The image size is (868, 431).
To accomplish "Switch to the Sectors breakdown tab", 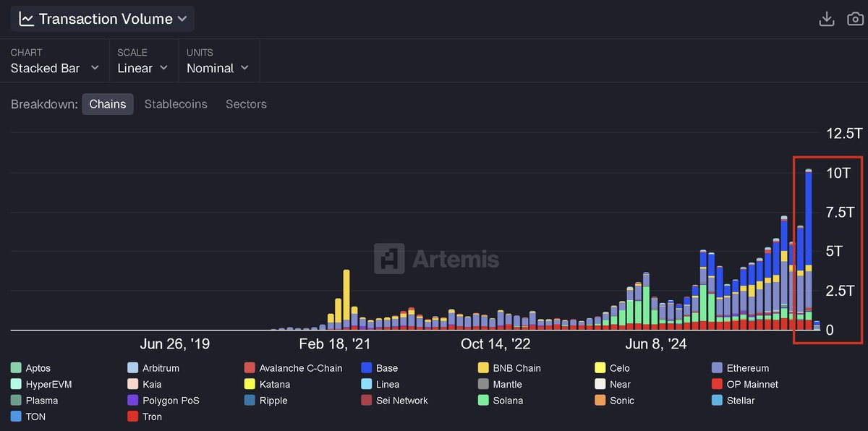I will (x=246, y=104).
